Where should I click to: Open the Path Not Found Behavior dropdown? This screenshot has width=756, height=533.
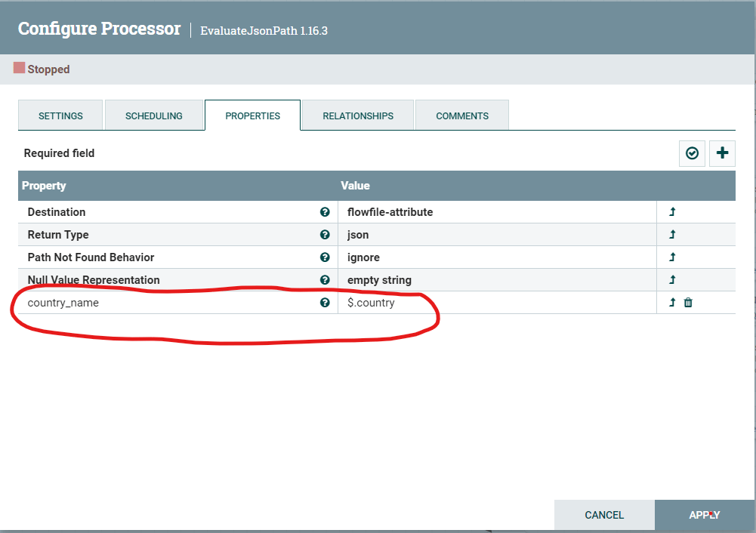pos(453,257)
